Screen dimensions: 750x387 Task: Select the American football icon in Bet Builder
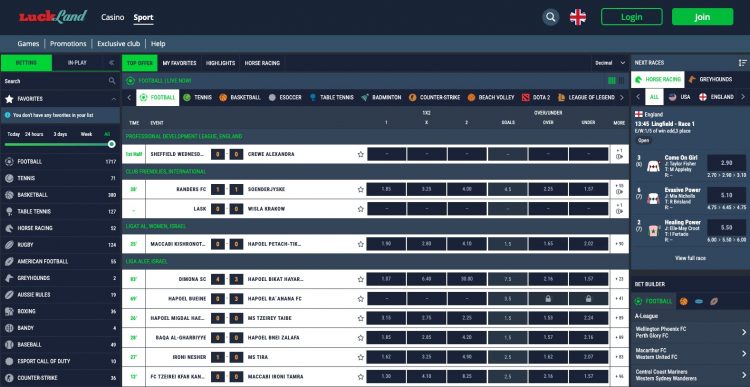pyautogui.click(x=714, y=301)
